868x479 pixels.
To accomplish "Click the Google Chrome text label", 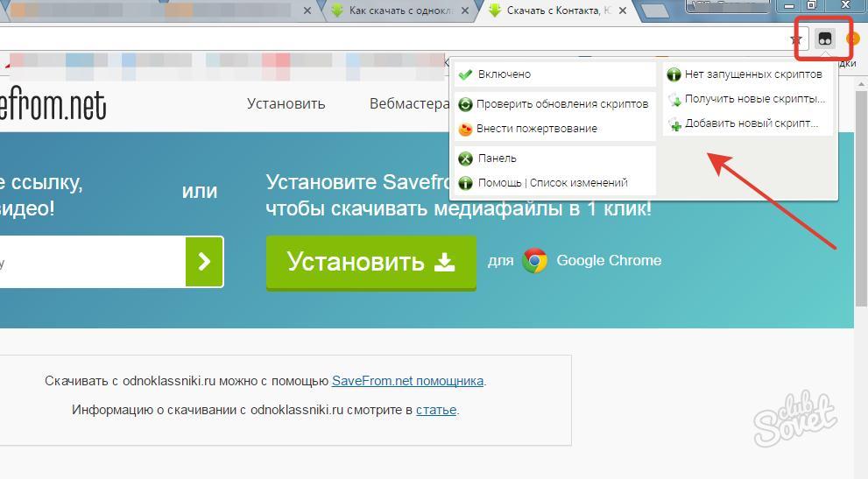I will [609, 260].
